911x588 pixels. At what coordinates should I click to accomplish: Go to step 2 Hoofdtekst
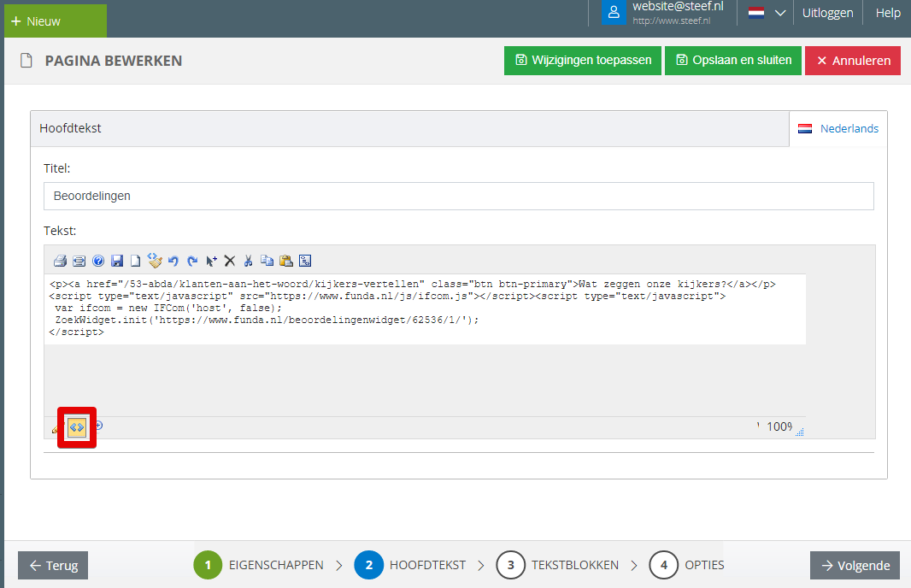tap(410, 565)
